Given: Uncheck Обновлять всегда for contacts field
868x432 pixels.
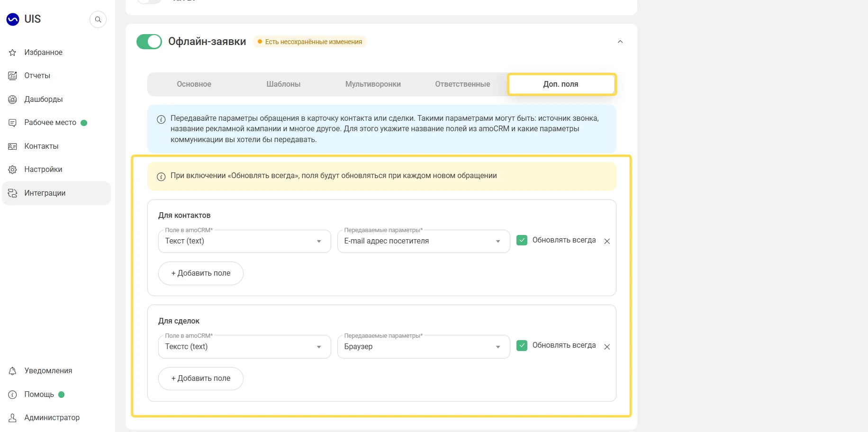Looking at the screenshot, I should click(522, 240).
